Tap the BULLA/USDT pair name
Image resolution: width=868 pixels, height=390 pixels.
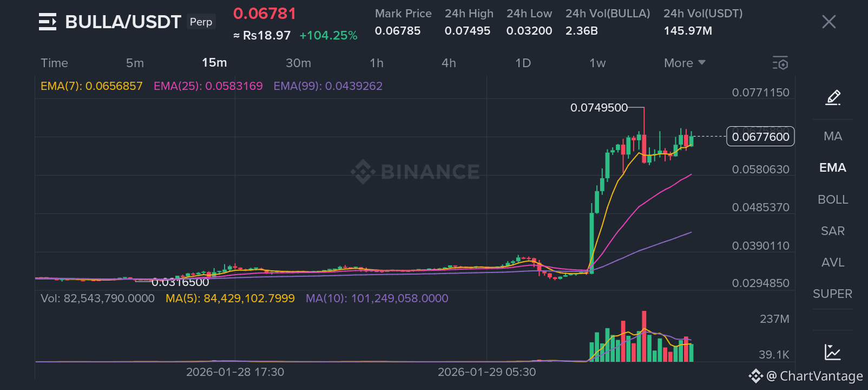(x=123, y=22)
